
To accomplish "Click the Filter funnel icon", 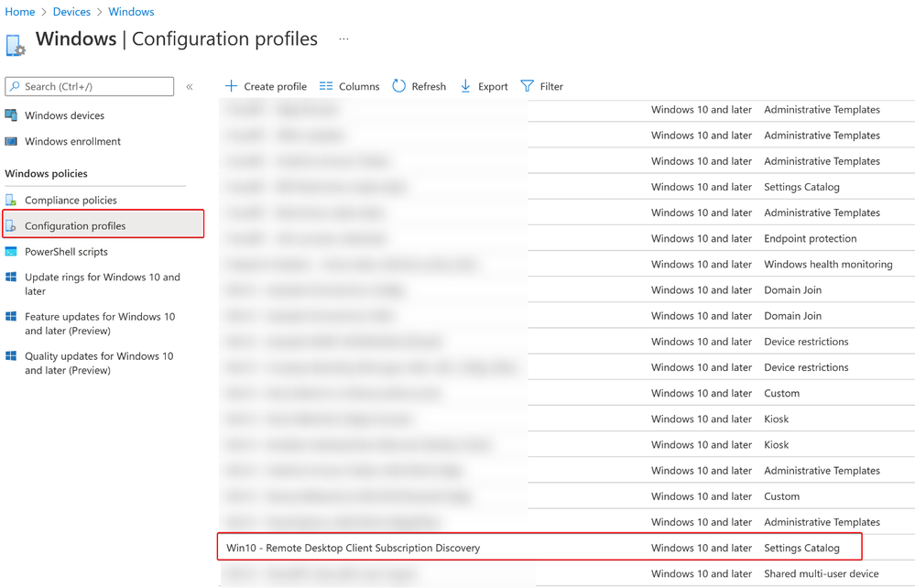I will pyautogui.click(x=527, y=86).
